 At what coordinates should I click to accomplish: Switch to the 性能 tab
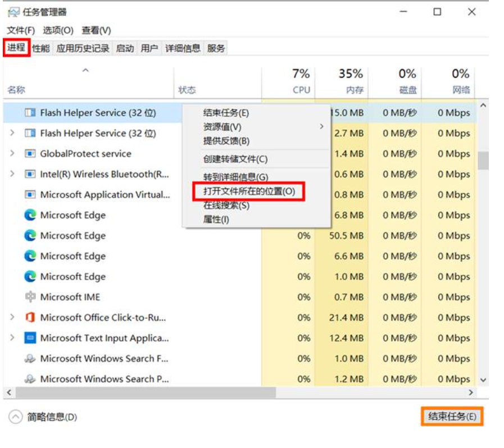coord(41,48)
